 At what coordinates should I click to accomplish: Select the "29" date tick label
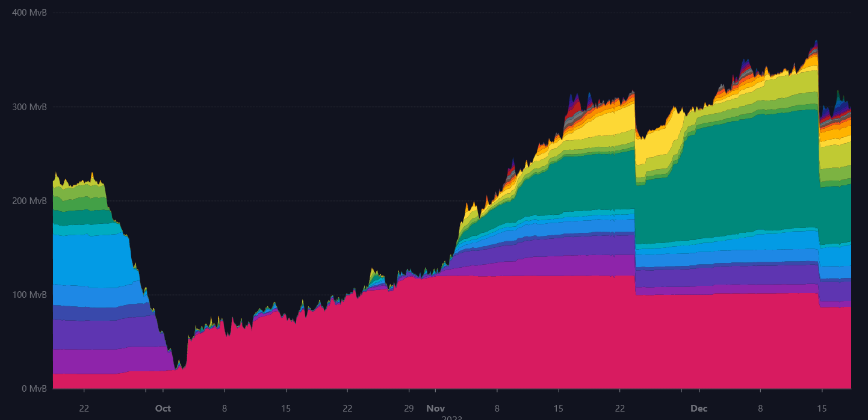tap(409, 408)
